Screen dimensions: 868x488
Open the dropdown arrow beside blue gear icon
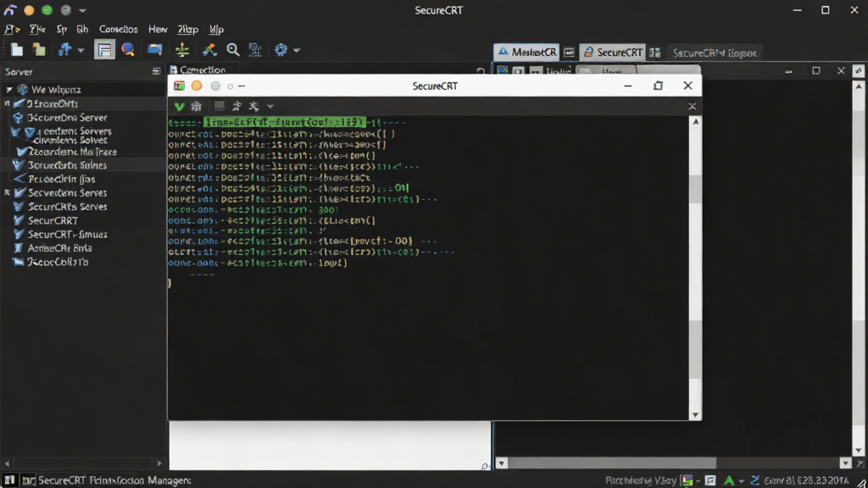click(x=297, y=50)
